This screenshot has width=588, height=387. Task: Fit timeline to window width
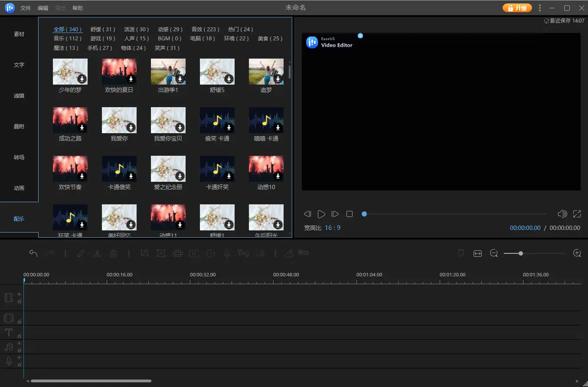point(477,253)
